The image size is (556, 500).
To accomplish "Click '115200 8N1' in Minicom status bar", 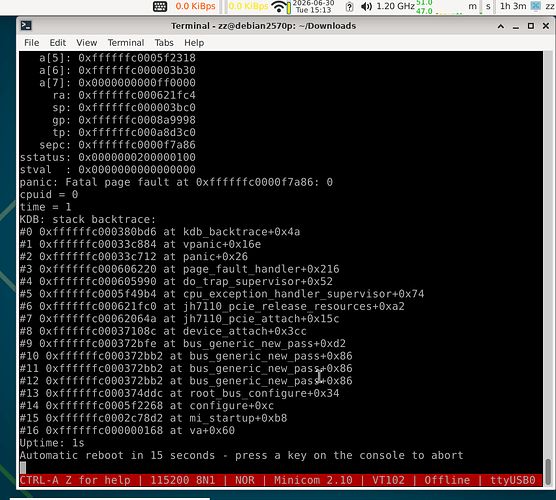I will tap(183, 480).
